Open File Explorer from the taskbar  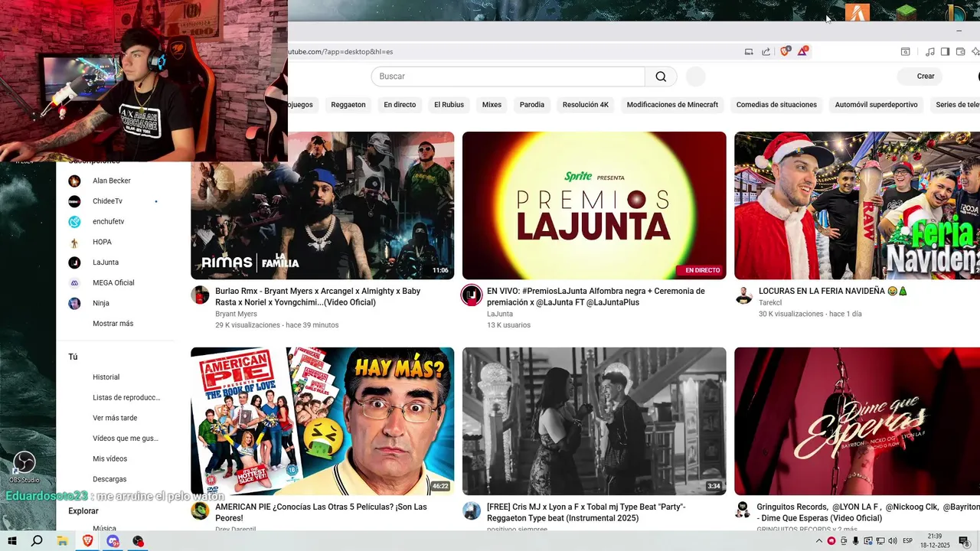[x=62, y=541]
